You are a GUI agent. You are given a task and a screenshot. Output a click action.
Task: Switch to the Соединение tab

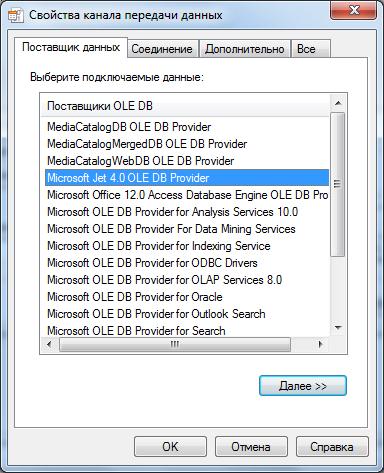tap(162, 49)
